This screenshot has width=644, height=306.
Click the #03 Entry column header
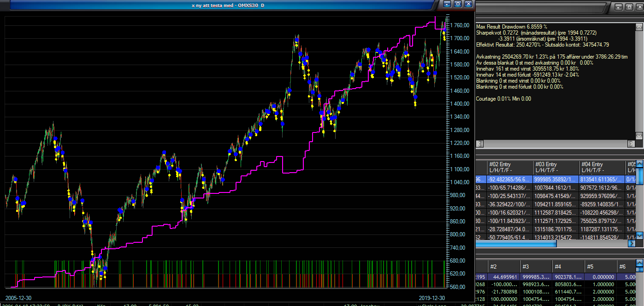click(x=555, y=167)
